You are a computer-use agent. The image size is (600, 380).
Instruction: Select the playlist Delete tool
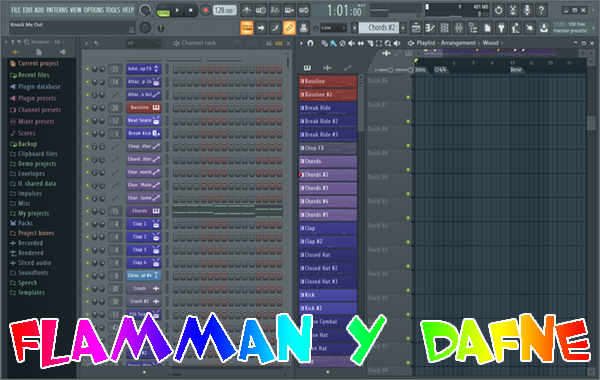click(342, 43)
